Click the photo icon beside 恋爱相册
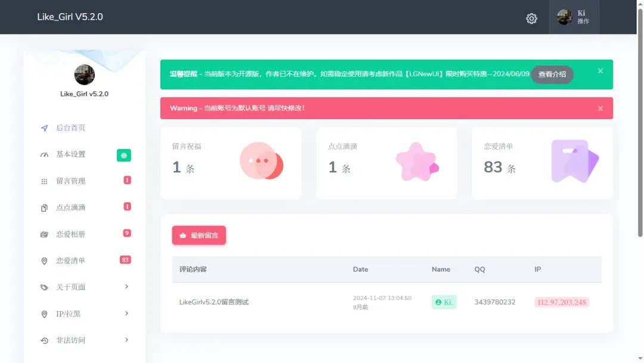 pos(44,234)
